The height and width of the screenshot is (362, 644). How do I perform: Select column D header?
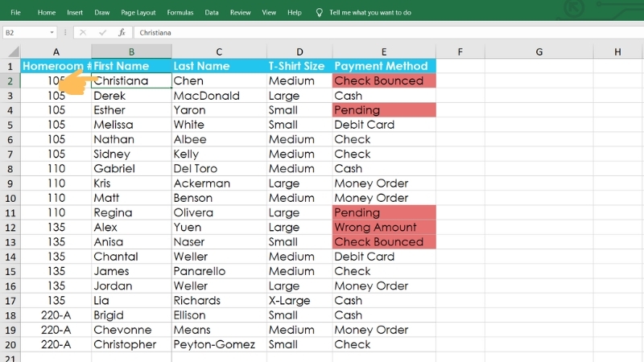299,51
